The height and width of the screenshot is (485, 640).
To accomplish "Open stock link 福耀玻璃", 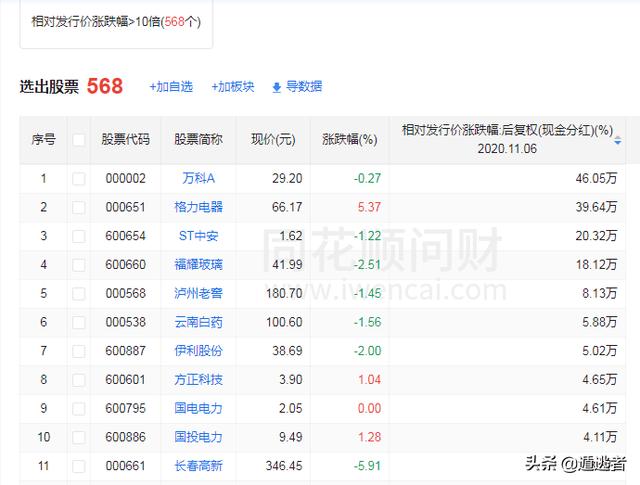I will (198, 265).
